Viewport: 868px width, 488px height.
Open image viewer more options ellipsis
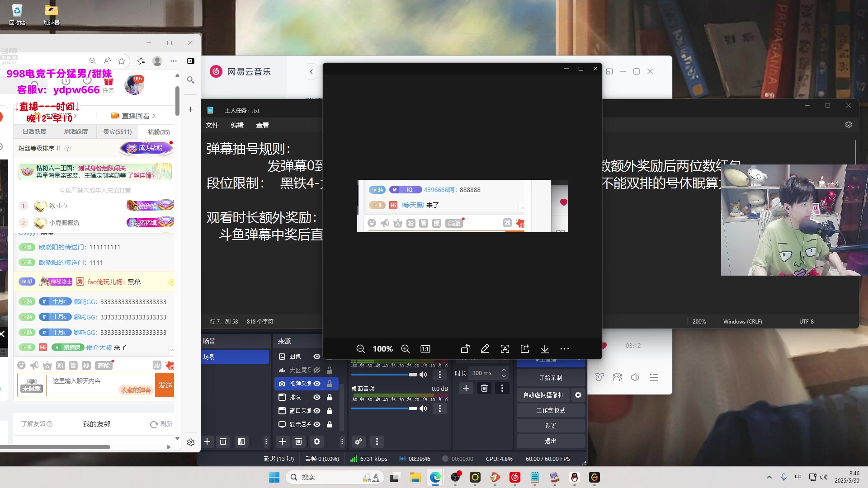point(565,349)
